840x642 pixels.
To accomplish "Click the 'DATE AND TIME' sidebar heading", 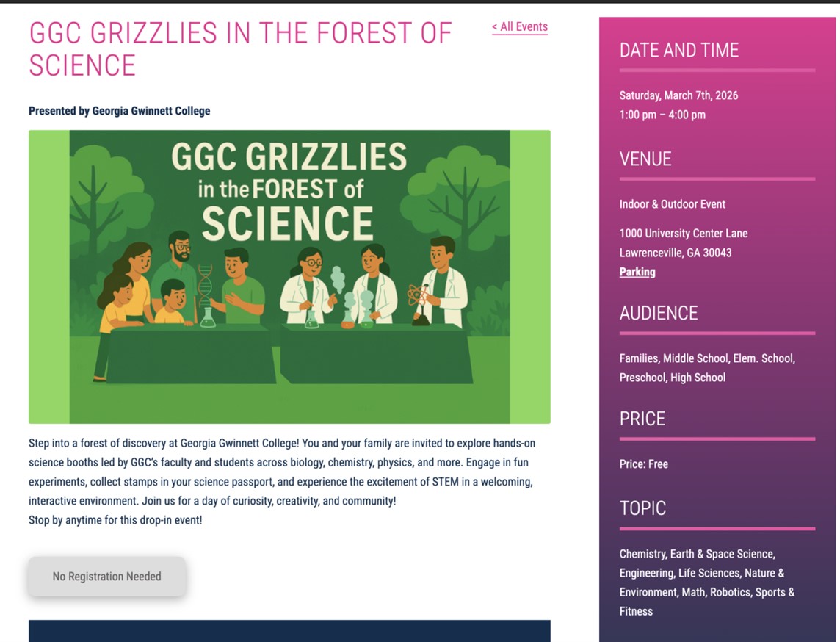I will tap(678, 50).
